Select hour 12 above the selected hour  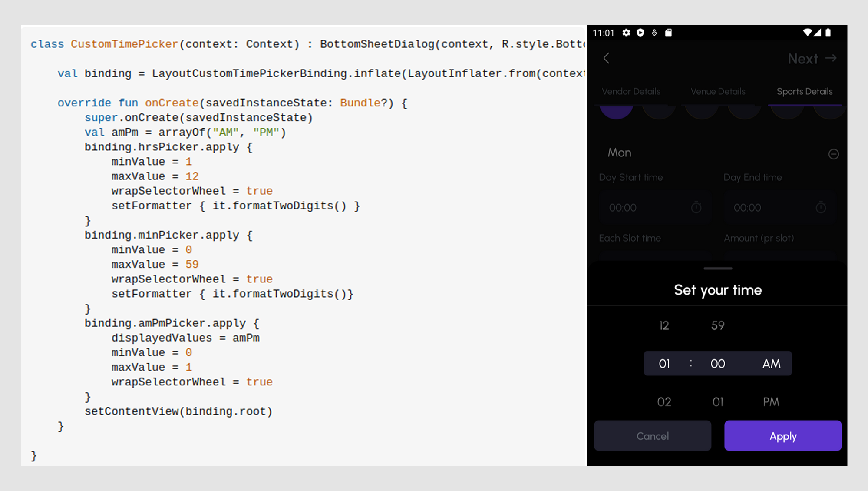click(664, 325)
